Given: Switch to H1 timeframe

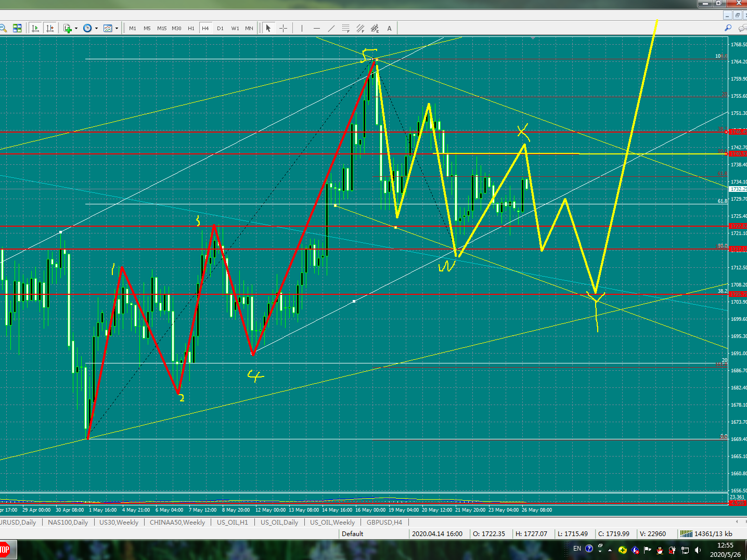Looking at the screenshot, I should tap(191, 28).
